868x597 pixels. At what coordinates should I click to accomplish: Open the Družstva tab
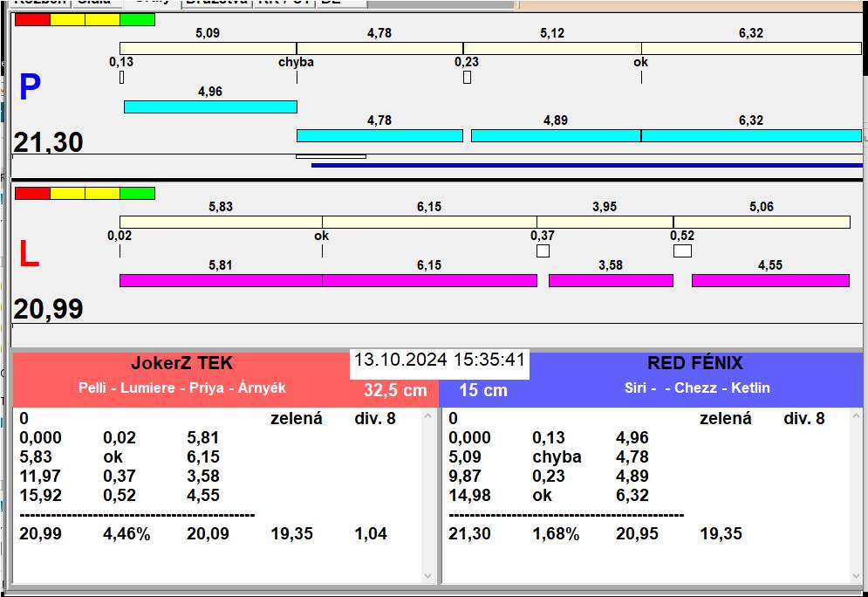pyautogui.click(x=217, y=3)
